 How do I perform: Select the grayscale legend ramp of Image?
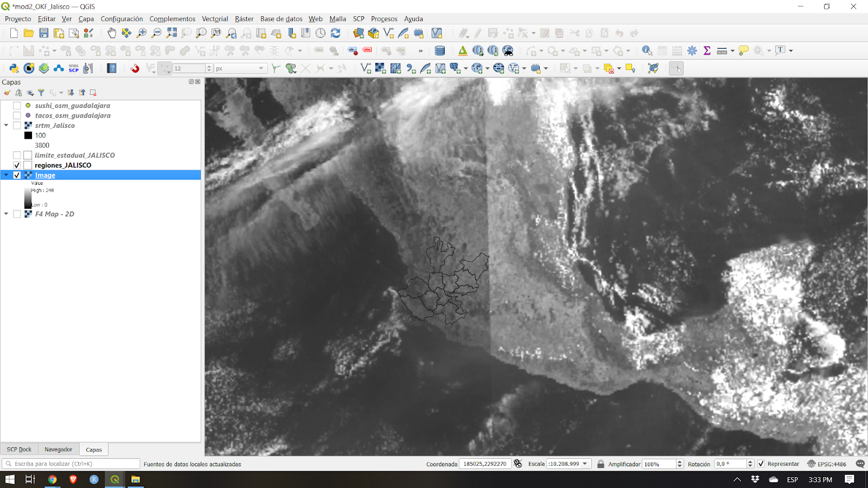click(28, 198)
